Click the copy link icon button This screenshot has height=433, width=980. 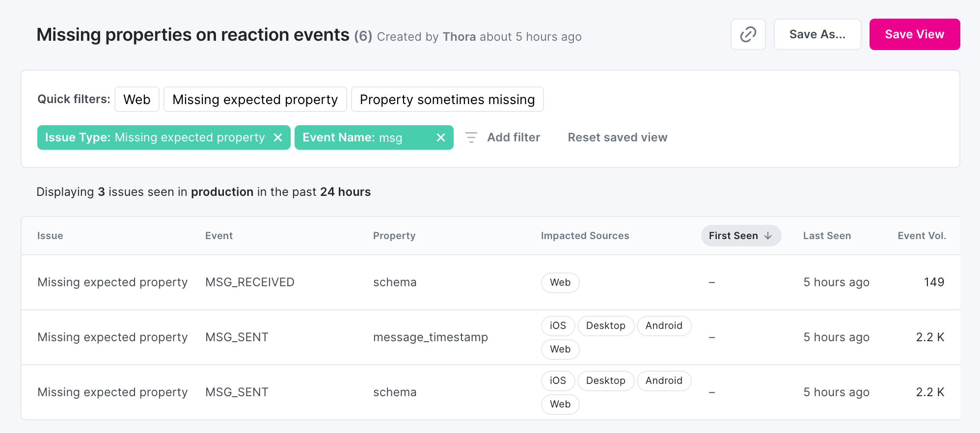click(748, 34)
